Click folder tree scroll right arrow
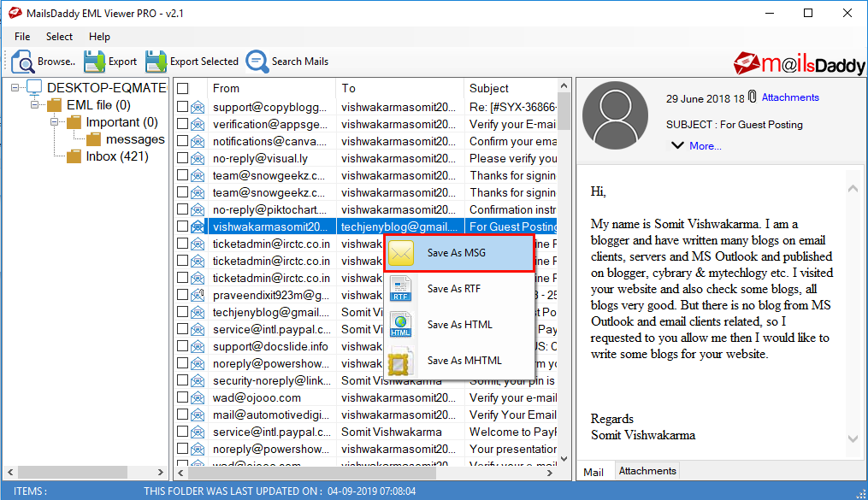Image resolution: width=868 pixels, height=500 pixels. click(x=161, y=473)
